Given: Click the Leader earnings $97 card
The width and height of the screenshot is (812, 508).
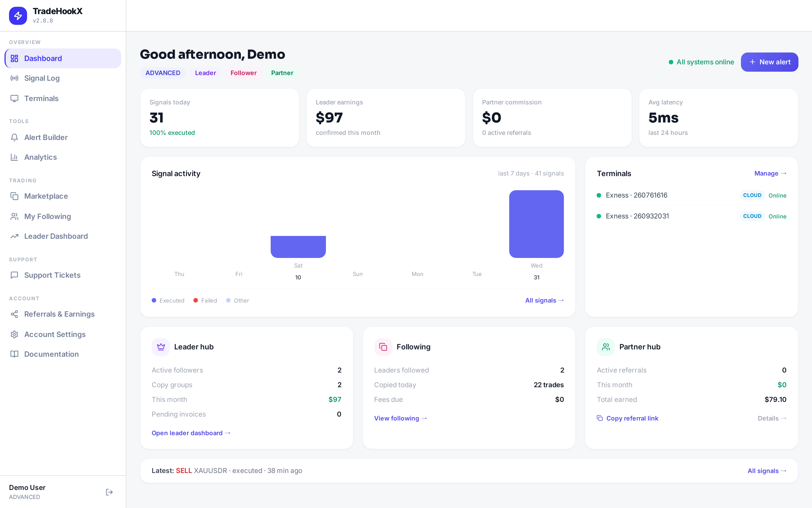Looking at the screenshot, I should 386,118.
